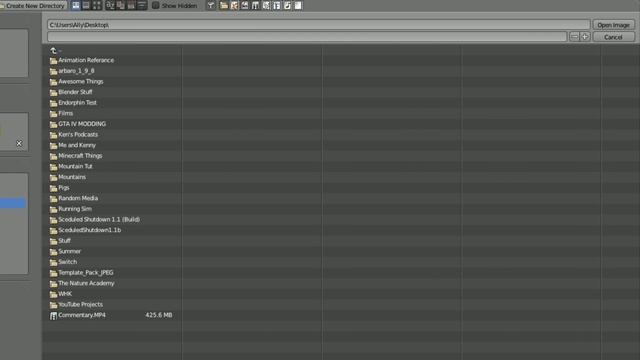The height and width of the screenshot is (360, 640).
Task: Sort files alphabetically
Action: pyautogui.click(x=110, y=5)
